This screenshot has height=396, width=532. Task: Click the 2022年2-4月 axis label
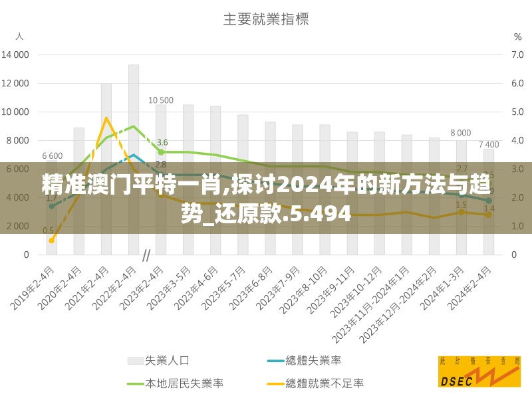[x=114, y=288]
